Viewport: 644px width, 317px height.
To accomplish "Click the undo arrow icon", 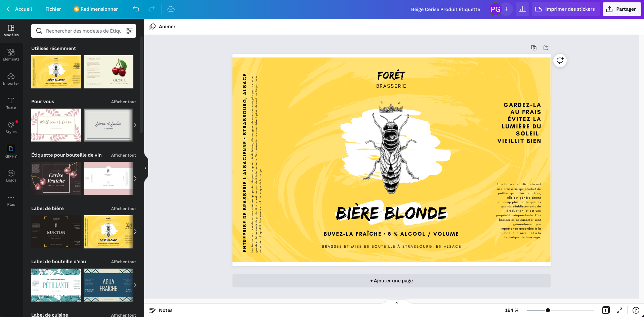I will pos(136,9).
